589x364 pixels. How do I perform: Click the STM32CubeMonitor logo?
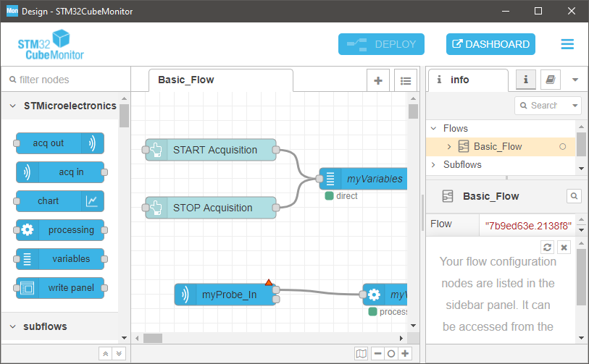click(51, 45)
